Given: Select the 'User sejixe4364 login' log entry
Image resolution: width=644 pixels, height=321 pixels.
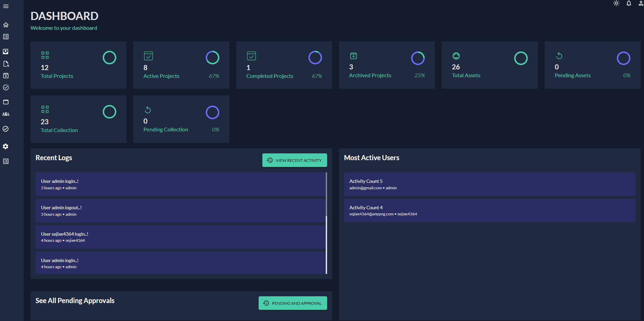Looking at the screenshot, I should 180,237.
